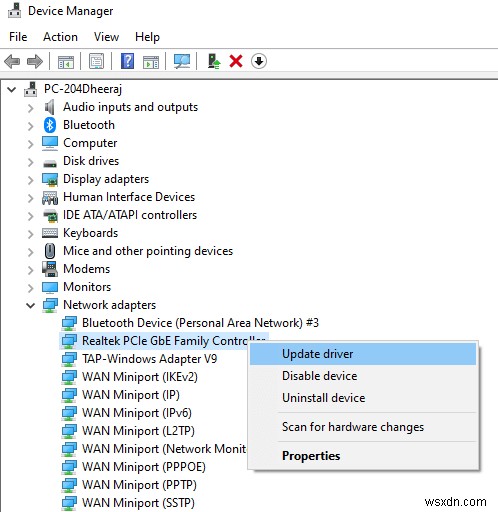The image size is (498, 512).
Task: Expand the Disk drives category
Action: pos(31,162)
